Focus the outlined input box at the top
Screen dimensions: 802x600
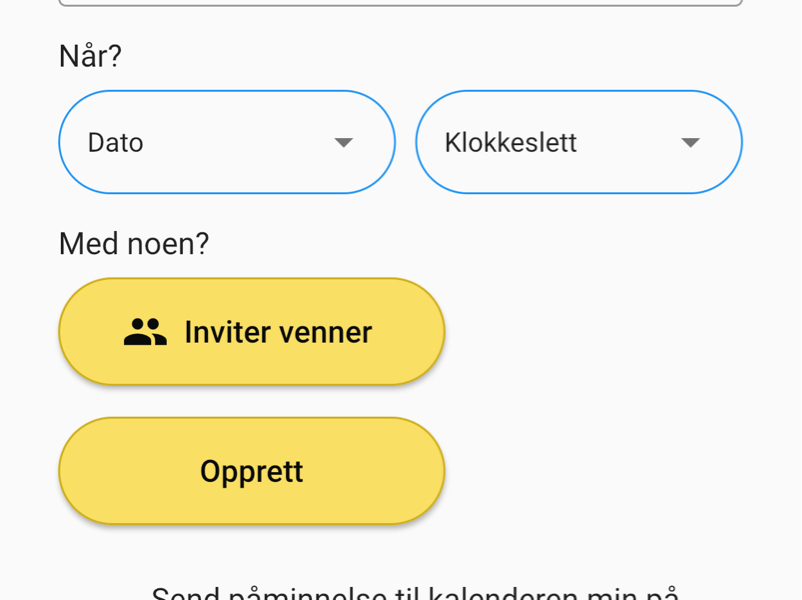(x=400, y=3)
